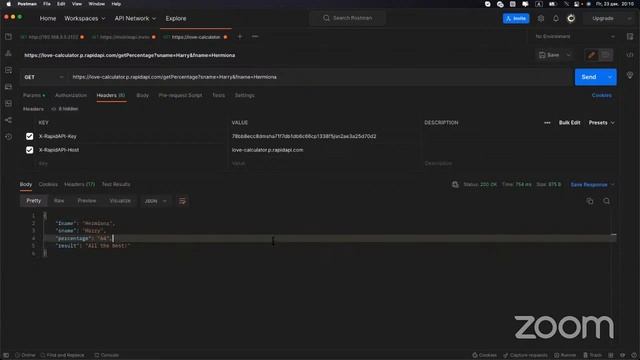The image size is (640, 360).
Task: Add a new request tab with plus icon
Action: 240,37
